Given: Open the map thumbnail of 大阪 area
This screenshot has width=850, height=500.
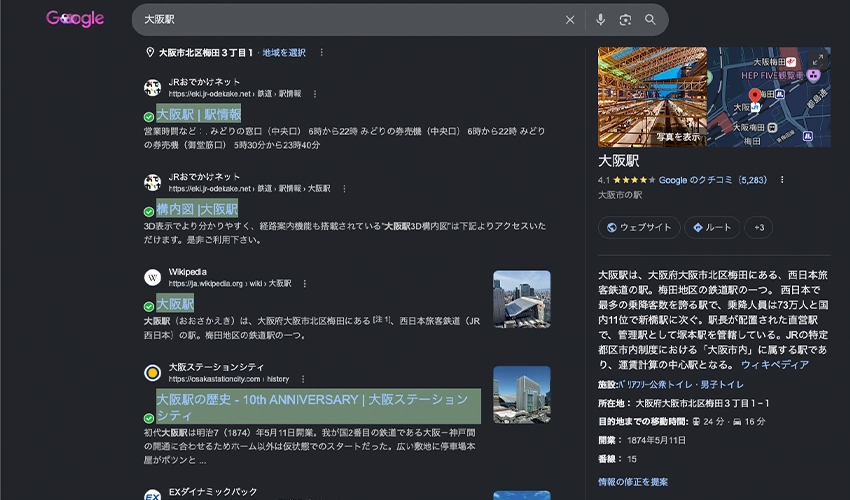Looking at the screenshot, I should tap(769, 97).
